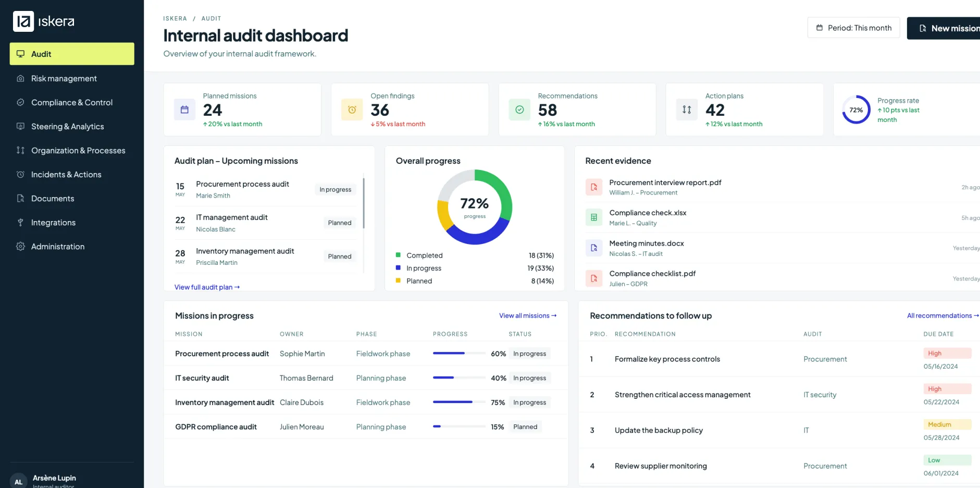Click the Audit plan list scrollbar

pos(364,203)
